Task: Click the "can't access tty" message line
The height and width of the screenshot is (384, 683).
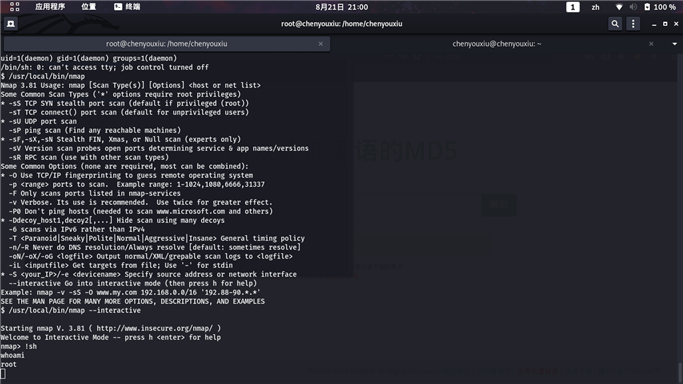Action: click(105, 67)
